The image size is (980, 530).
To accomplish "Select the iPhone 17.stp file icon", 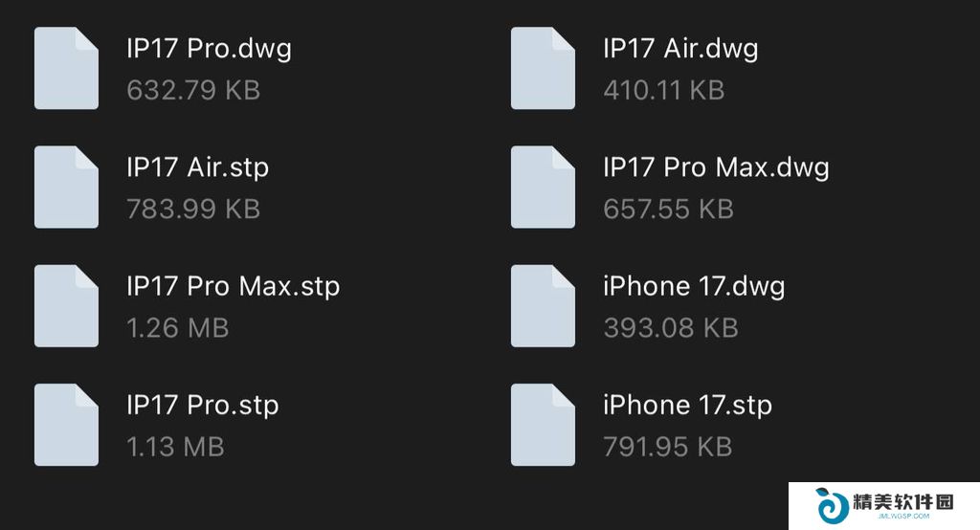I will pos(544,425).
